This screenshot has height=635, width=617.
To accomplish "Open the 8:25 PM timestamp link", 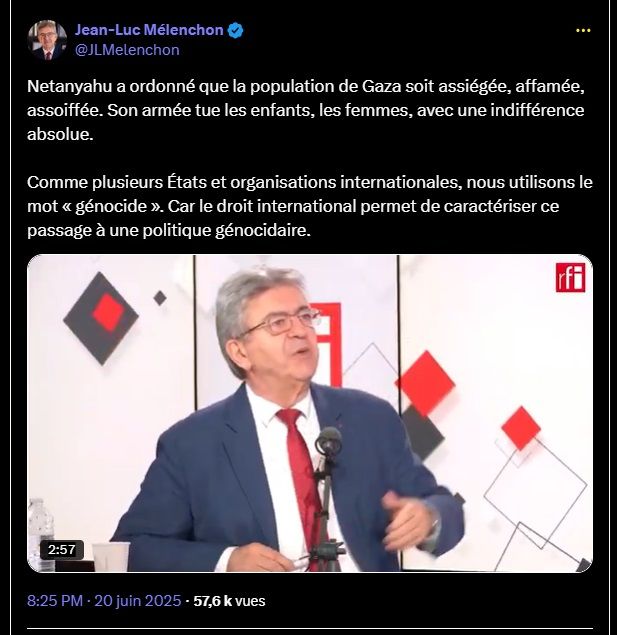I will (x=55, y=601).
